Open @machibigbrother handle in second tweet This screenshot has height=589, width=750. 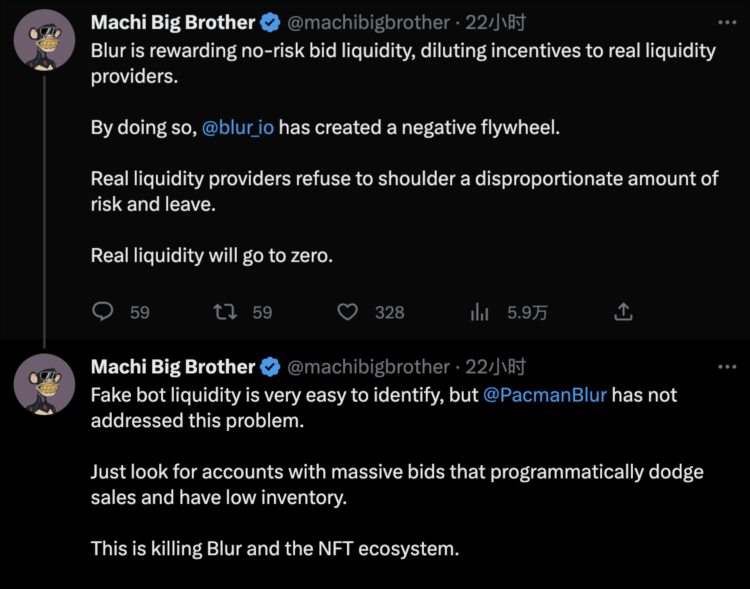[369, 367]
